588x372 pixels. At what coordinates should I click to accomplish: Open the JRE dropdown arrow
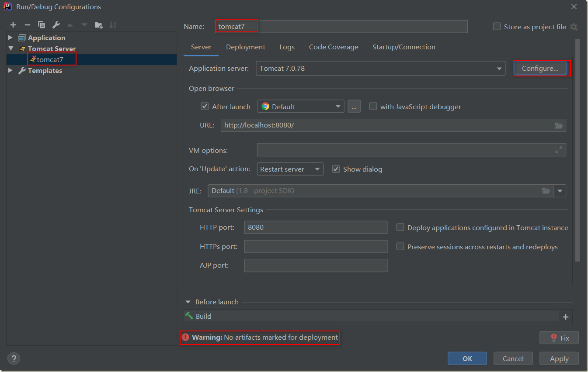point(560,191)
